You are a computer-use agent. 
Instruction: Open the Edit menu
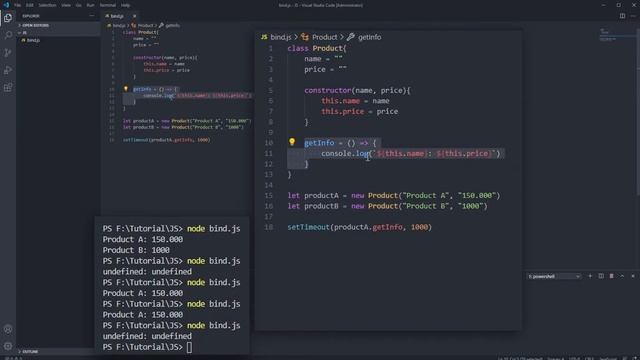30,5
